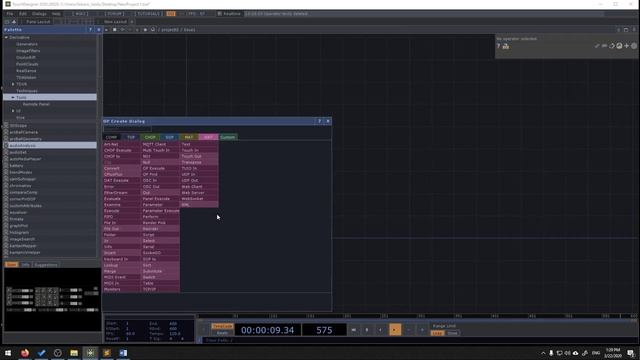Open the Edit menu
640x360 pixels.
[x=23, y=14]
